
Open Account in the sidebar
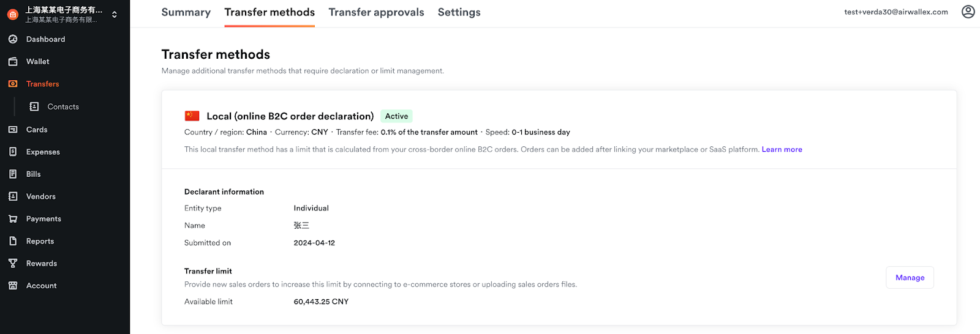click(41, 286)
